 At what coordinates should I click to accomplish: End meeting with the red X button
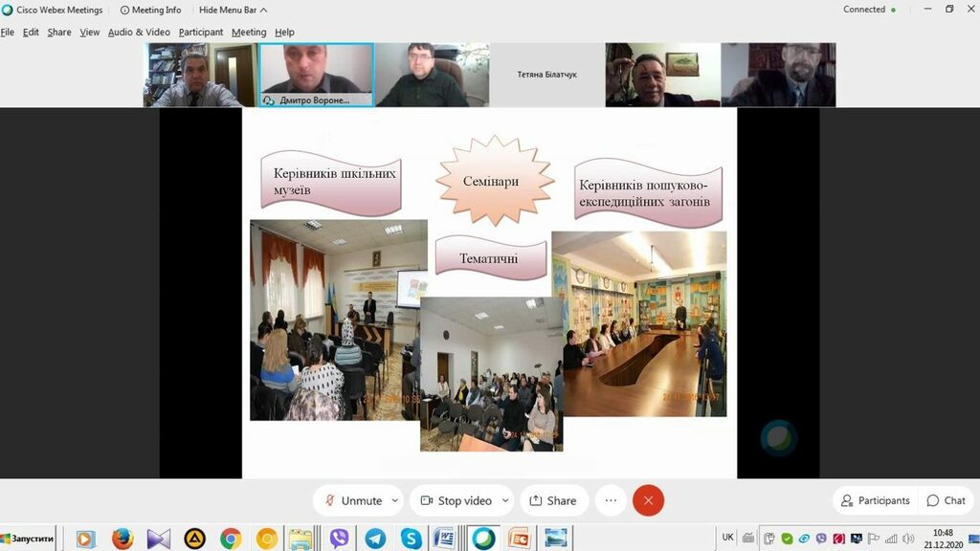point(648,500)
